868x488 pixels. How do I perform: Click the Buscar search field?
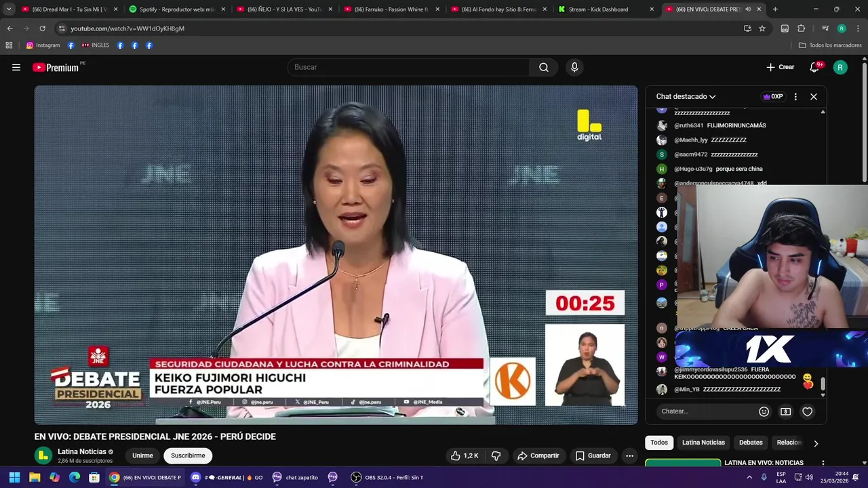pos(409,67)
